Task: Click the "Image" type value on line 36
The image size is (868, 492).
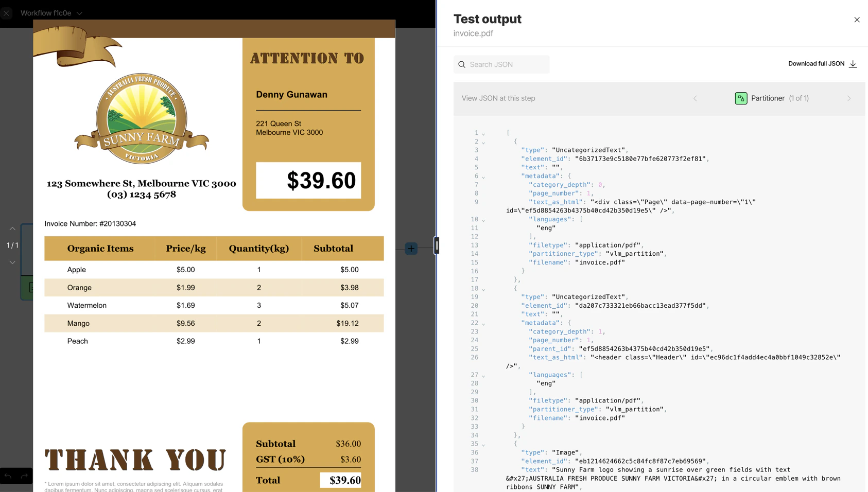Action: point(565,452)
